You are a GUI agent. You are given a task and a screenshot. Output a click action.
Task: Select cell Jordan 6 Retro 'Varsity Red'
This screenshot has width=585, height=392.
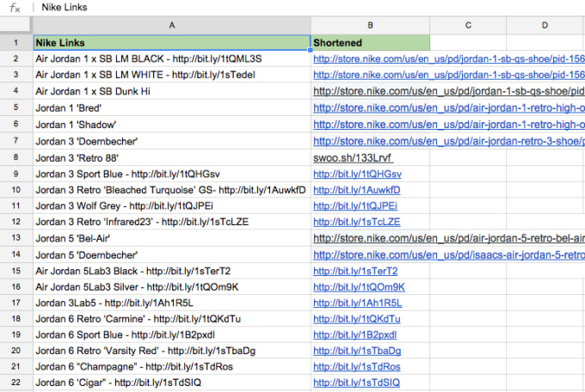pyautogui.click(x=171, y=351)
